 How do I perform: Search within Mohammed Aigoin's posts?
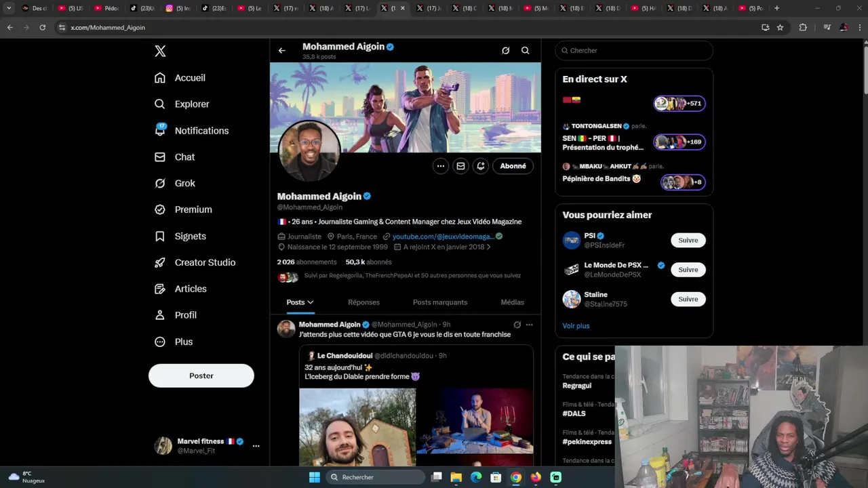point(526,51)
